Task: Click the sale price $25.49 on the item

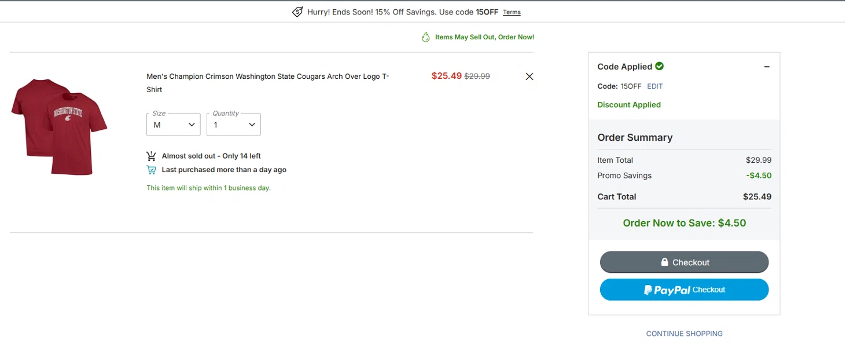Action: coord(447,76)
